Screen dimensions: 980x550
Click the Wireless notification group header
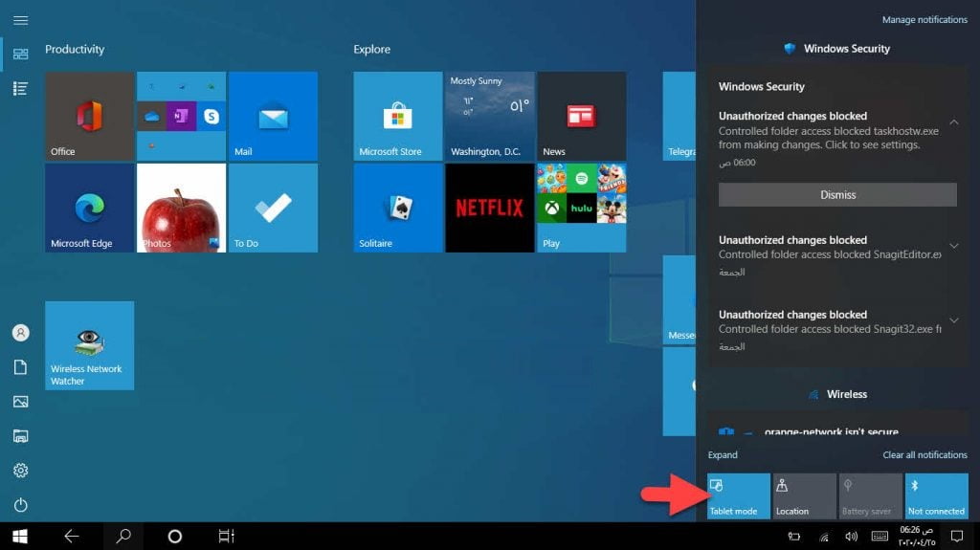pyautogui.click(x=837, y=394)
